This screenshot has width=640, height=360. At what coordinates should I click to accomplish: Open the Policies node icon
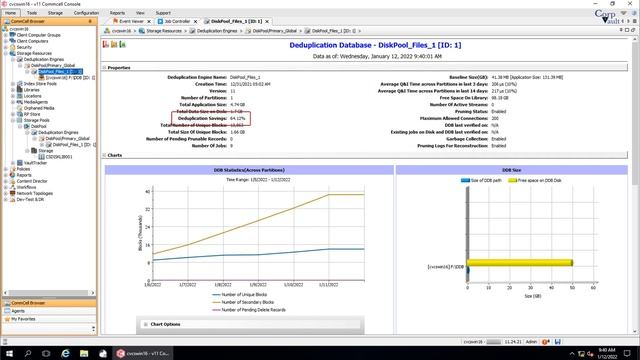[x=13, y=169]
